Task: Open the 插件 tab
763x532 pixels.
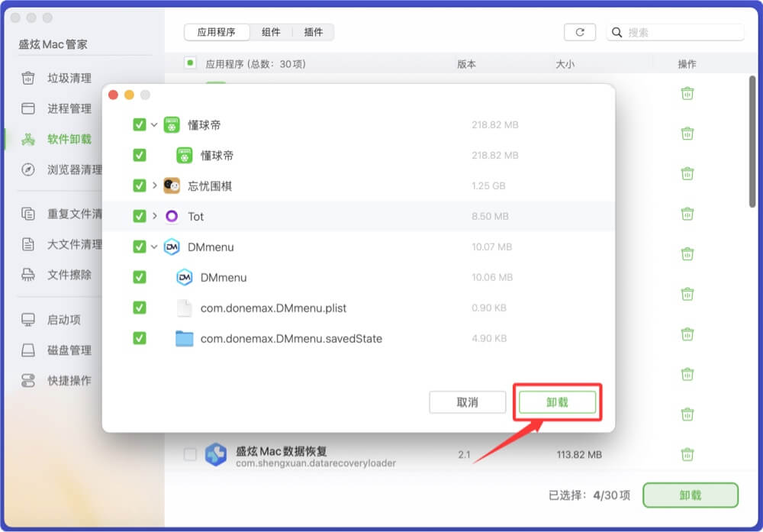Action: click(x=314, y=32)
